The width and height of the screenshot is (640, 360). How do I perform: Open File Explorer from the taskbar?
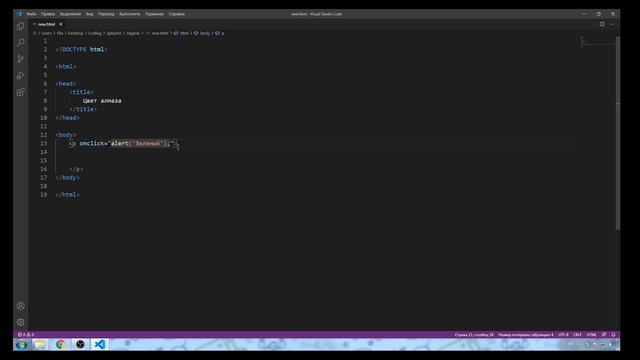40,344
